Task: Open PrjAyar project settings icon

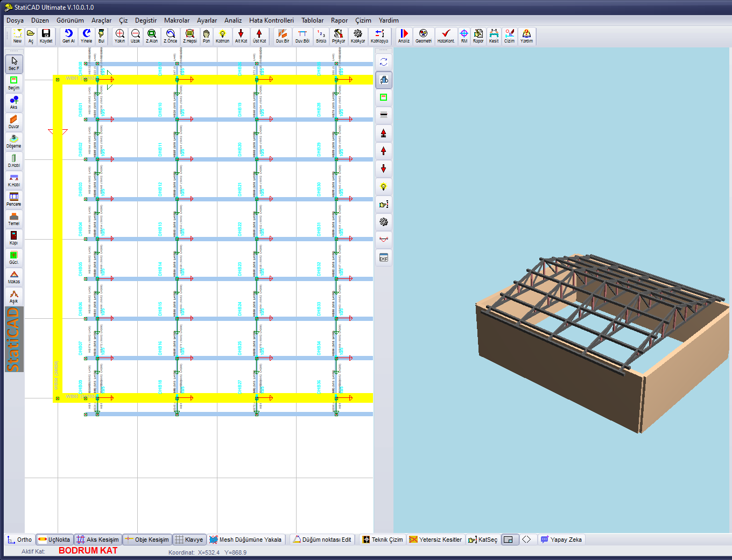Action: pyautogui.click(x=339, y=36)
